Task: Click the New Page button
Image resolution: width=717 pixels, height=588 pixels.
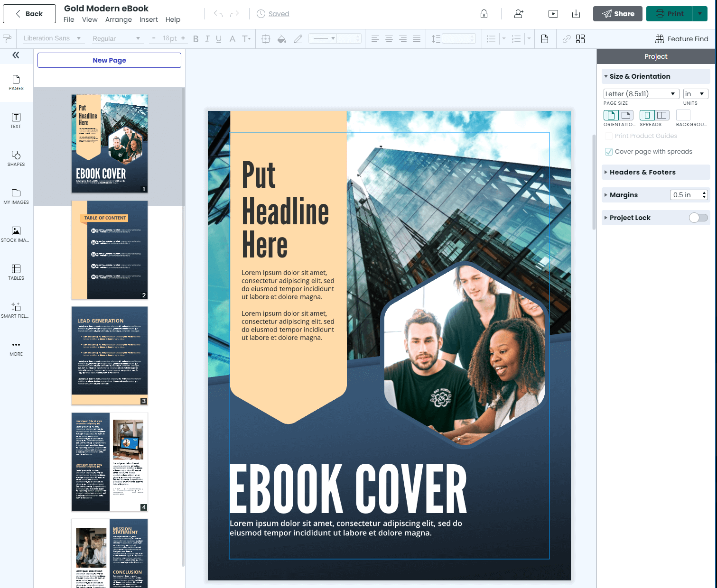Action: pyautogui.click(x=109, y=60)
